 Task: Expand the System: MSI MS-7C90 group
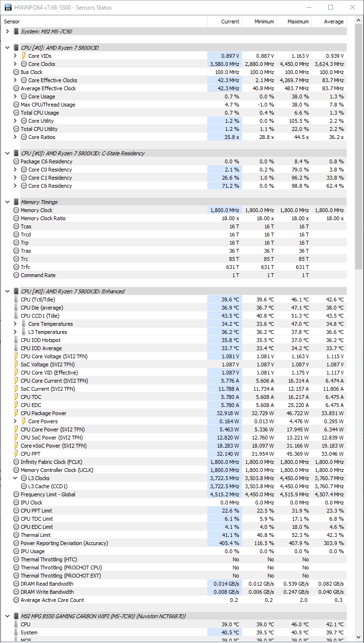tap(7, 32)
